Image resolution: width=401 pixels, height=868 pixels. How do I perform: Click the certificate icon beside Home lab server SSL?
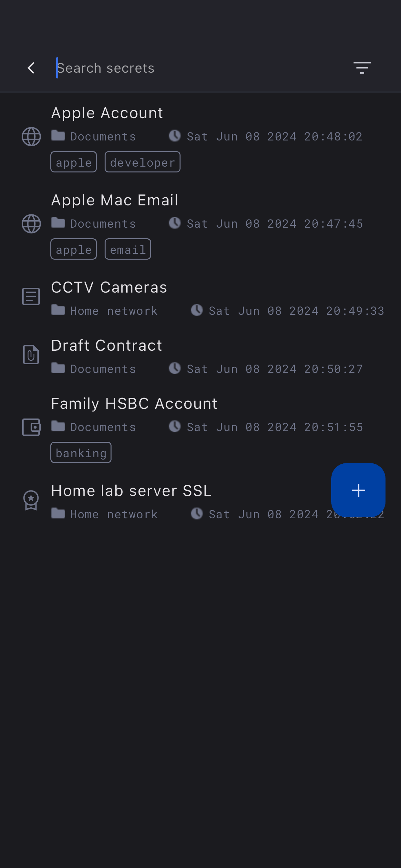(x=31, y=500)
